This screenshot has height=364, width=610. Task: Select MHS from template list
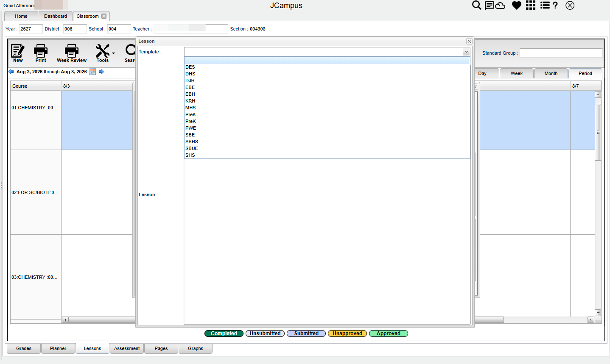[x=327, y=108]
